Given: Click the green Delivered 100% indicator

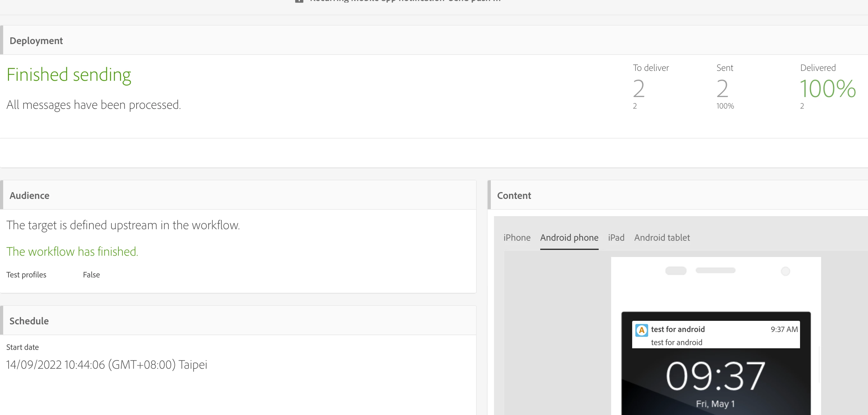Looking at the screenshot, I should tap(827, 89).
